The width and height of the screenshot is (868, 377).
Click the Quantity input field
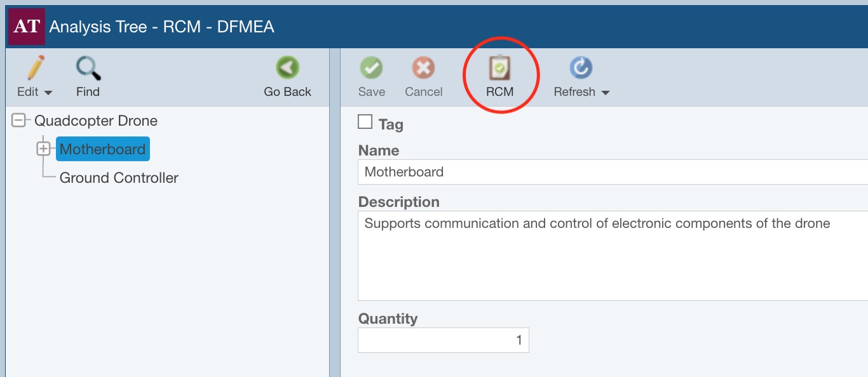(443, 340)
